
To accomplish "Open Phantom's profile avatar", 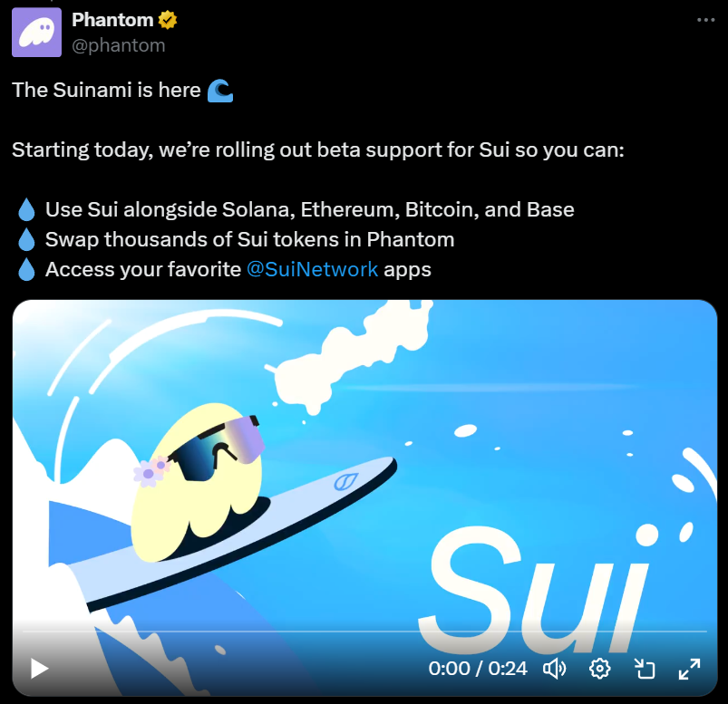I will pyautogui.click(x=36, y=33).
